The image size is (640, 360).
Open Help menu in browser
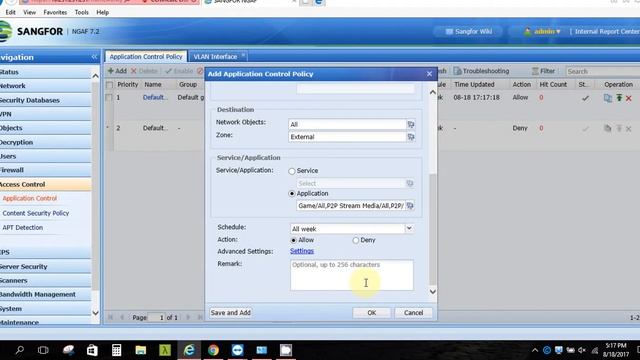click(102, 12)
